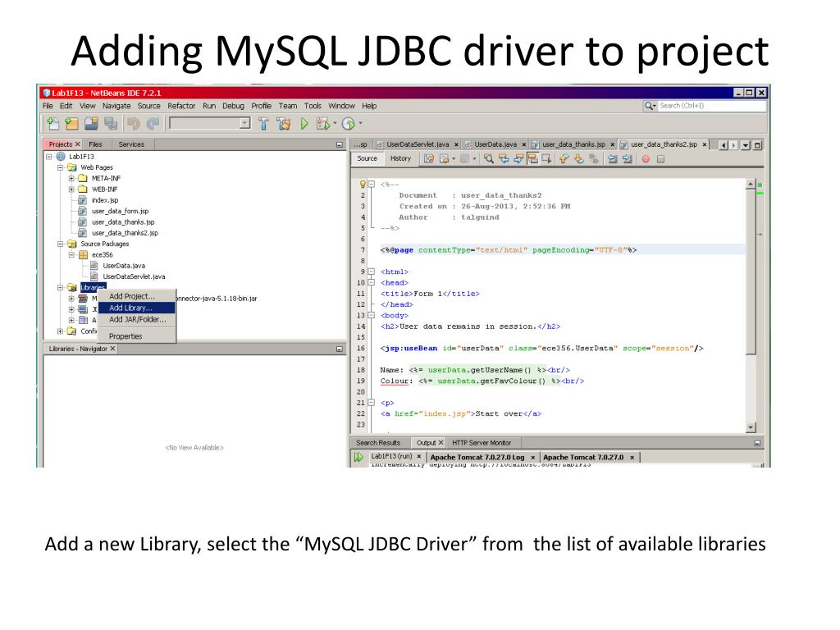Minimize the Projects panel group
This screenshot has height=630, width=840.
(x=339, y=144)
